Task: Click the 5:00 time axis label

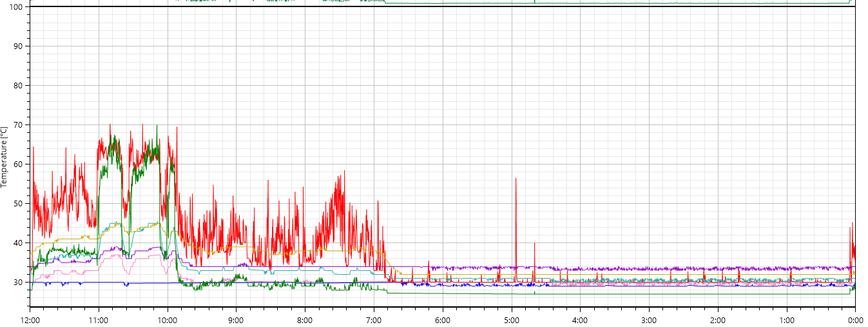Action: [511, 320]
